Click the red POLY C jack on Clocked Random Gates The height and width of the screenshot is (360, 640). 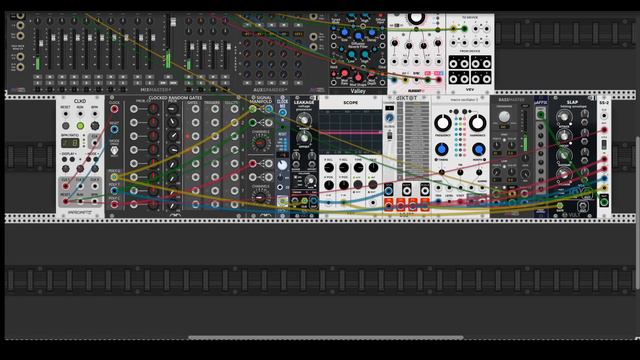coord(114,204)
